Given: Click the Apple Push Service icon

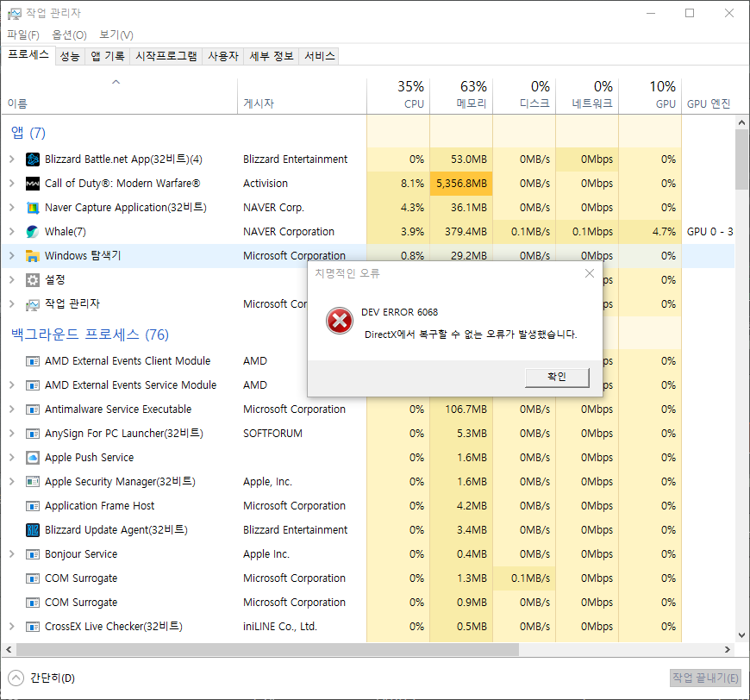Looking at the screenshot, I should click(33, 458).
